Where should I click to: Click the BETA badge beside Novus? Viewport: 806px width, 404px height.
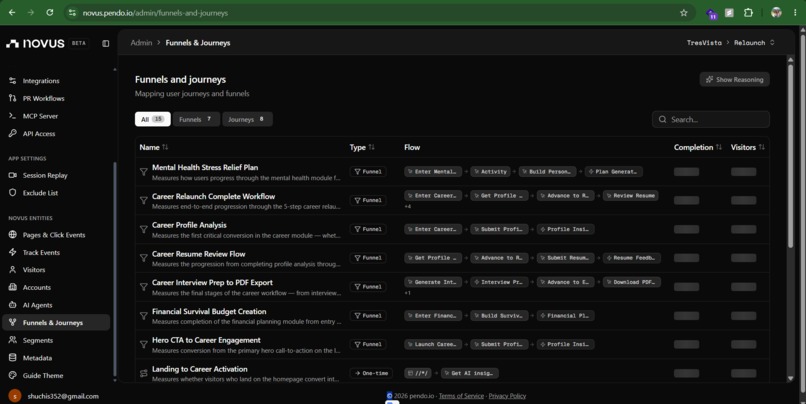pyautogui.click(x=79, y=43)
